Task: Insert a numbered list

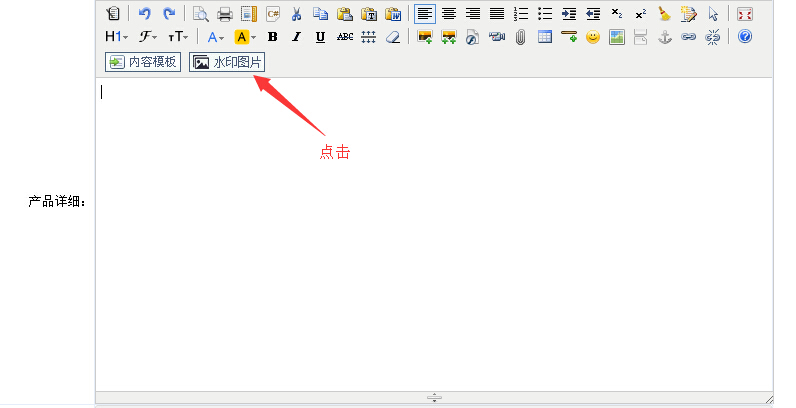Action: click(521, 14)
